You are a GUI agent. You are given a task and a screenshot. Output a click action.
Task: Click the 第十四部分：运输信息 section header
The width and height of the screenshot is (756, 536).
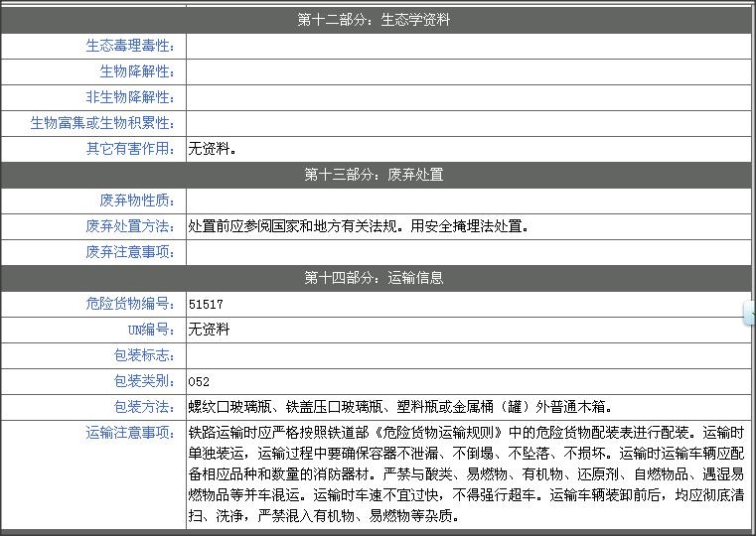(374, 278)
